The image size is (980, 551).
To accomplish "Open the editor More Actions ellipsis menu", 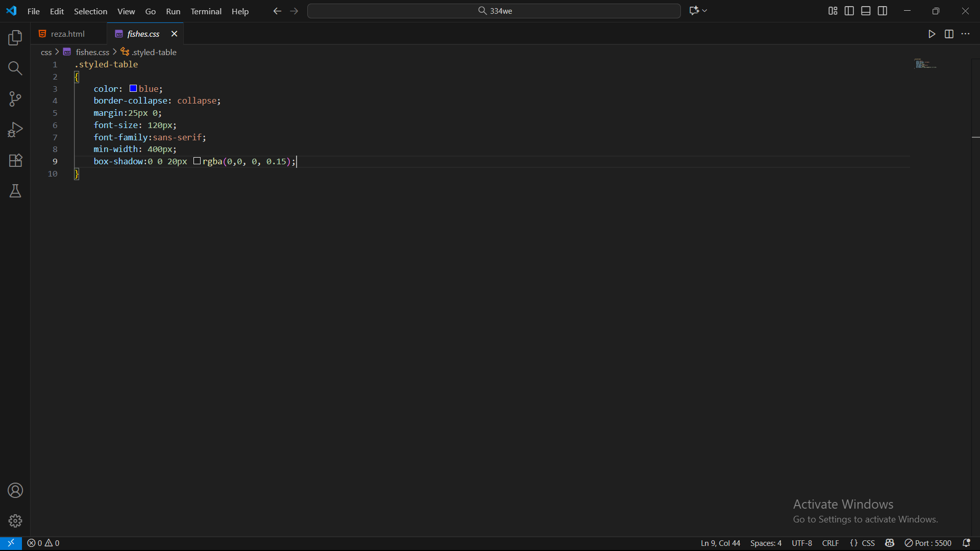I will click(x=966, y=34).
